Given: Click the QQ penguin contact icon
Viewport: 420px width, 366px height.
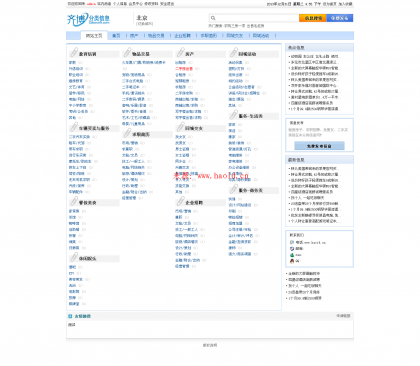Looking at the screenshot, I should click(292, 261).
